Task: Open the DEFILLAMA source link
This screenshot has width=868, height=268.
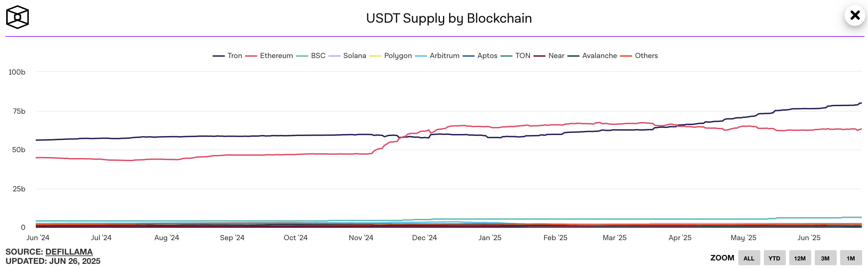Action: (x=69, y=252)
